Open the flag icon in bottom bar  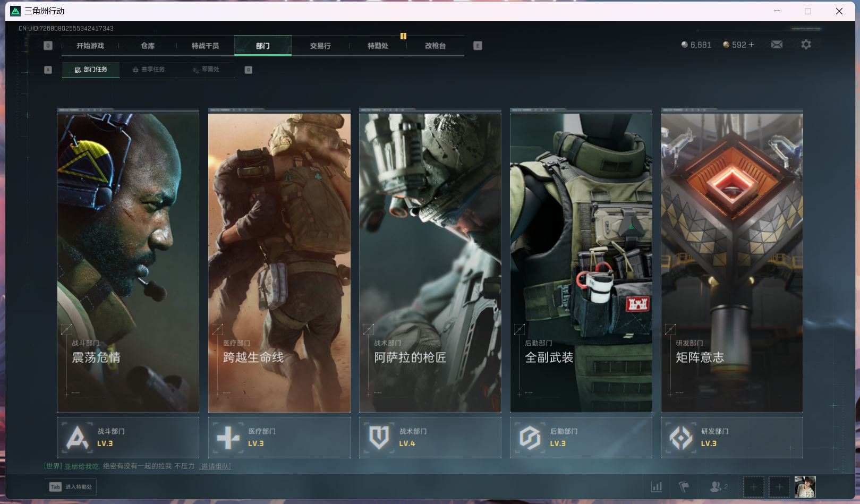tap(684, 486)
